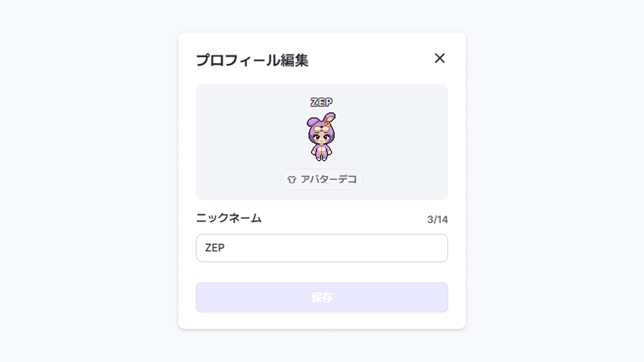The height and width of the screenshot is (362, 644).
Task: Click the shirt icon beside アバターデコ
Action: click(291, 180)
